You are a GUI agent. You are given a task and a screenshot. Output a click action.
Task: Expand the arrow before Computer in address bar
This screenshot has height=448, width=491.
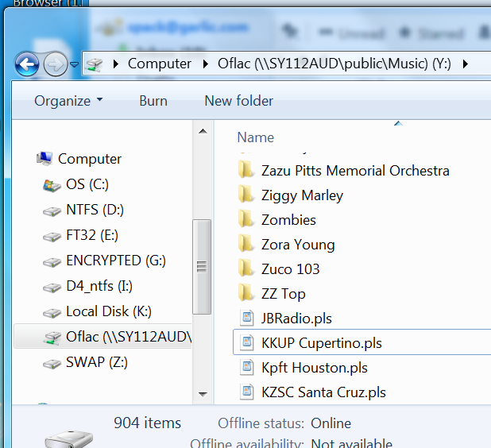[116, 64]
